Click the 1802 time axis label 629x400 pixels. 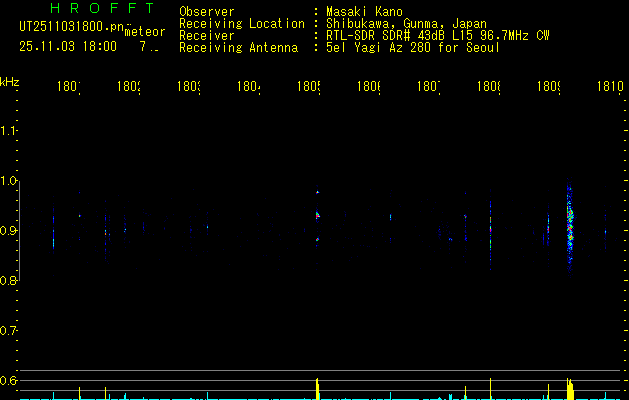point(129,87)
